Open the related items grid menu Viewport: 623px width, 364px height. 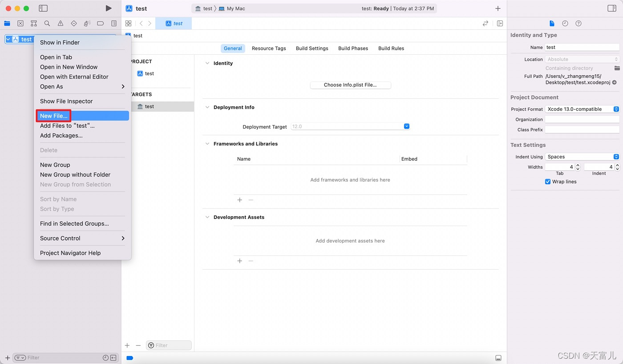129,23
